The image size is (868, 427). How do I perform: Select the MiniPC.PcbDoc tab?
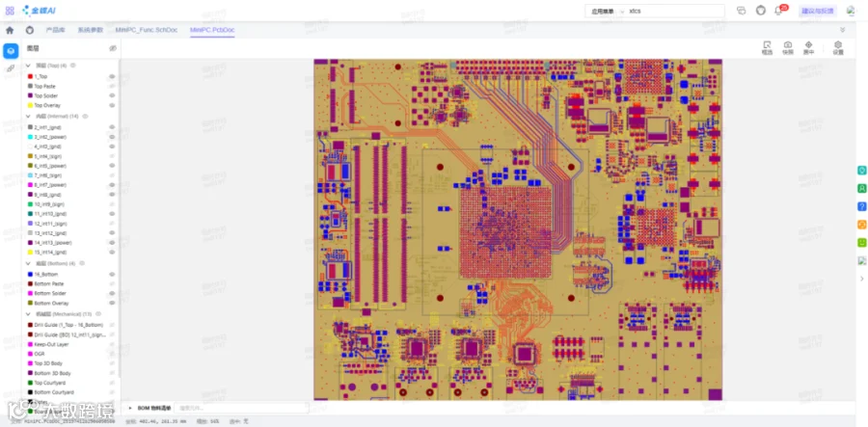click(212, 30)
